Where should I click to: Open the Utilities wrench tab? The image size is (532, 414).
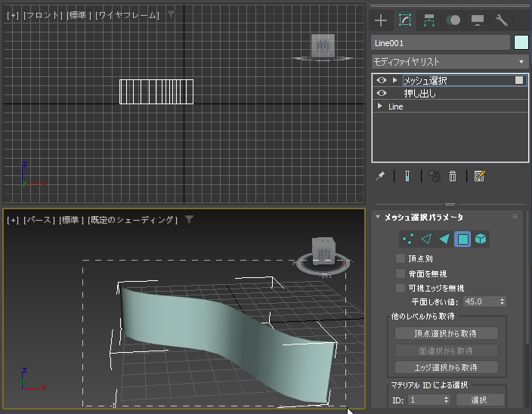tap(501, 20)
